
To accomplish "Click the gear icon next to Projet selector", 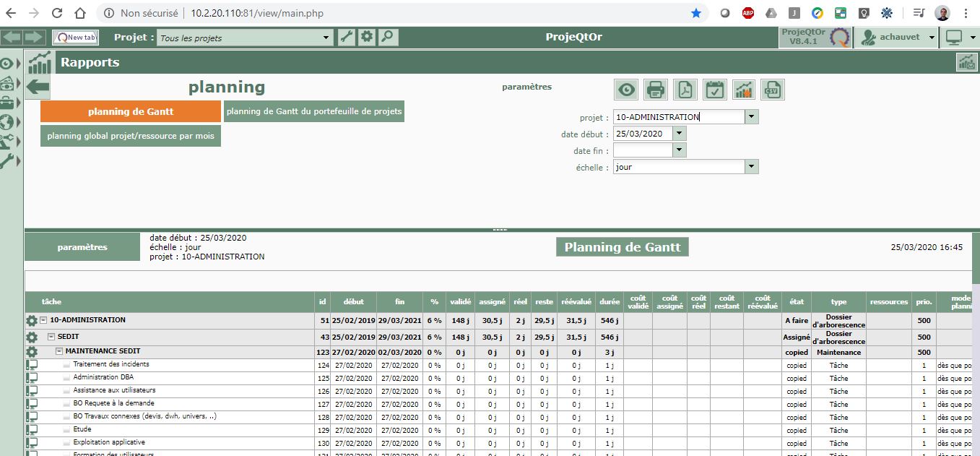I will point(368,38).
